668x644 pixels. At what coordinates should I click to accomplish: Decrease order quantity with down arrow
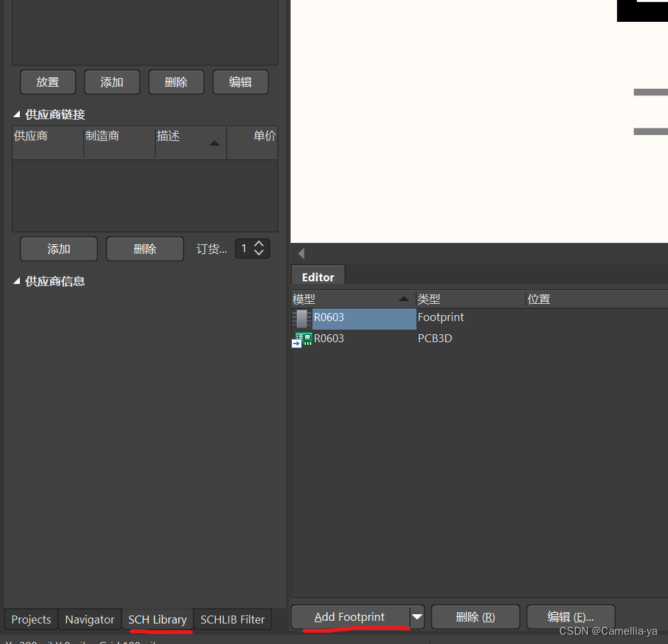[x=259, y=253]
